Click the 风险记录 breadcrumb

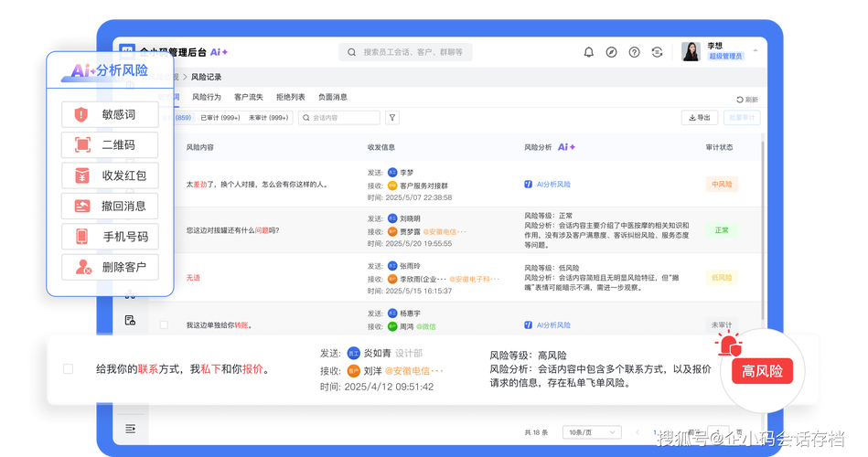(x=206, y=77)
